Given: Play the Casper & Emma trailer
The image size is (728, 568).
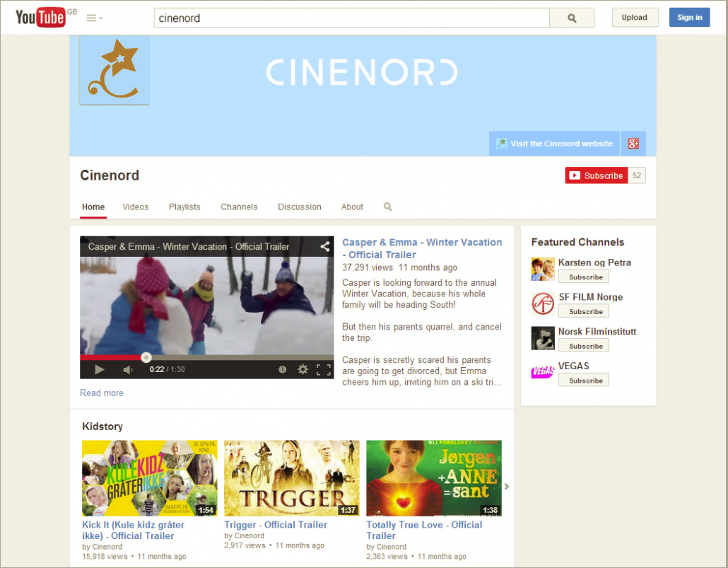Looking at the screenshot, I should coord(99,369).
